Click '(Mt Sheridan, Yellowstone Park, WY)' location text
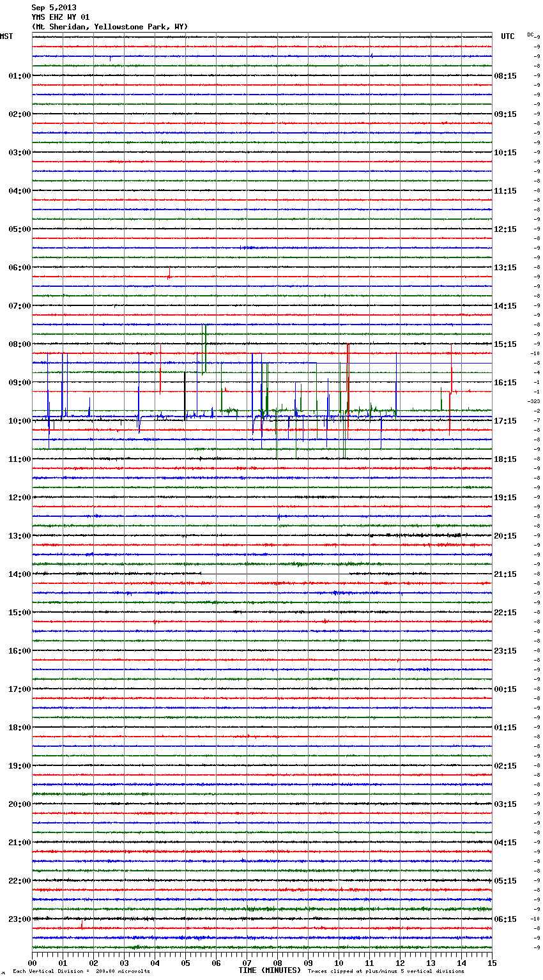This screenshot has height=980, width=543. [110, 27]
